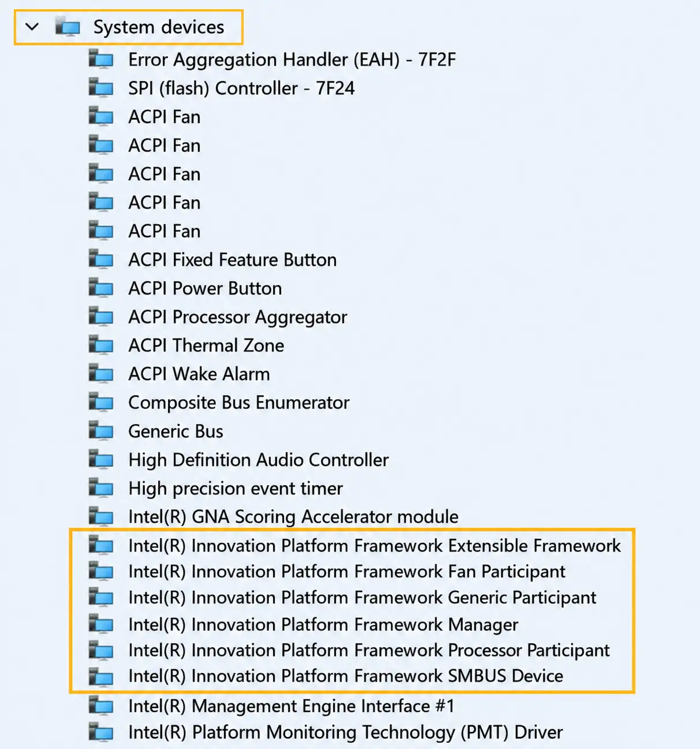Click the System devices category icon
The width and height of the screenshot is (700, 749).
click(68, 27)
